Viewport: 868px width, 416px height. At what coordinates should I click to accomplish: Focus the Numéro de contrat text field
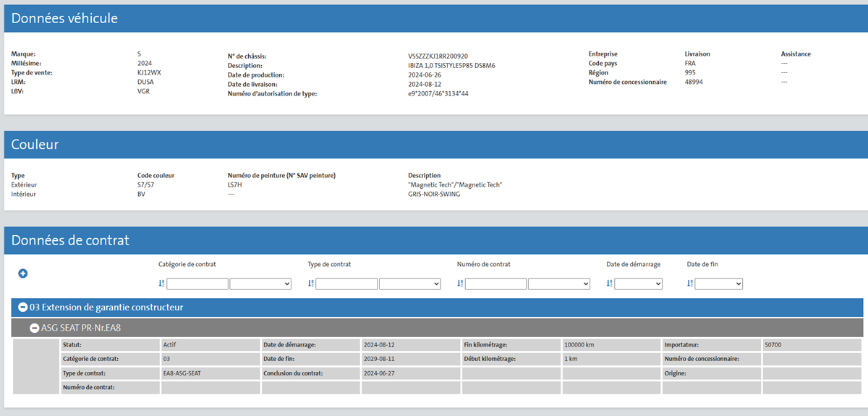[x=495, y=284]
